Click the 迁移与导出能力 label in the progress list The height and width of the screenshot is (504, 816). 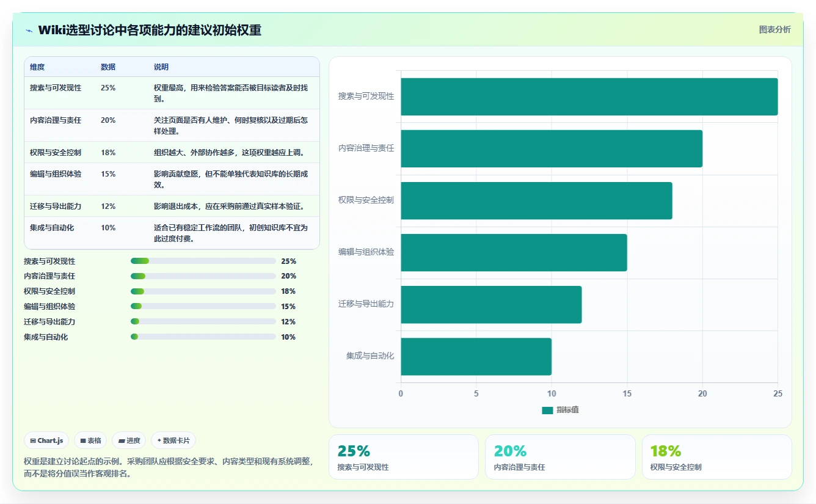pos(49,322)
